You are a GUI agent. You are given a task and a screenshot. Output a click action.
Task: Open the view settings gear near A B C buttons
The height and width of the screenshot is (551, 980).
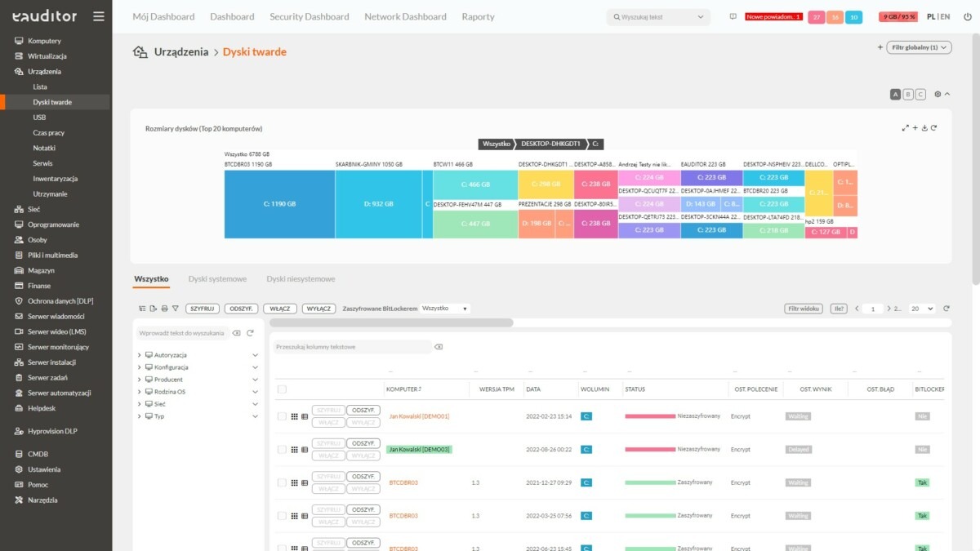[x=937, y=94]
